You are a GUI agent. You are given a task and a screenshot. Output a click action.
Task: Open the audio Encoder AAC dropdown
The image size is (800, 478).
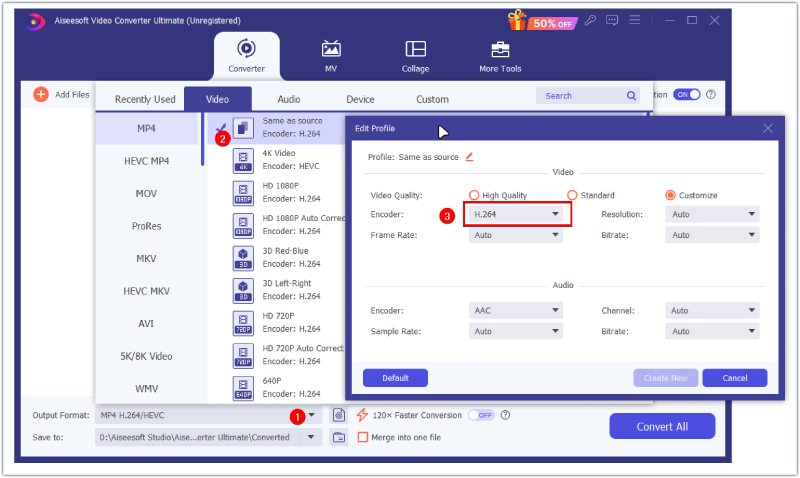pyautogui.click(x=516, y=311)
